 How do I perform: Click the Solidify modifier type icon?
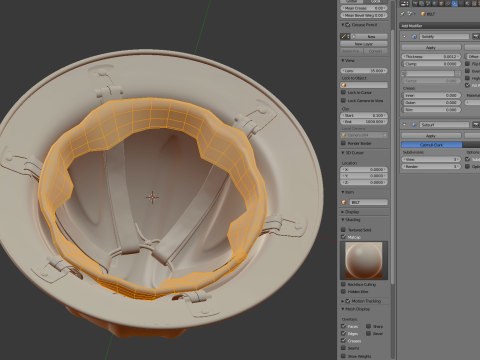pyautogui.click(x=414, y=37)
